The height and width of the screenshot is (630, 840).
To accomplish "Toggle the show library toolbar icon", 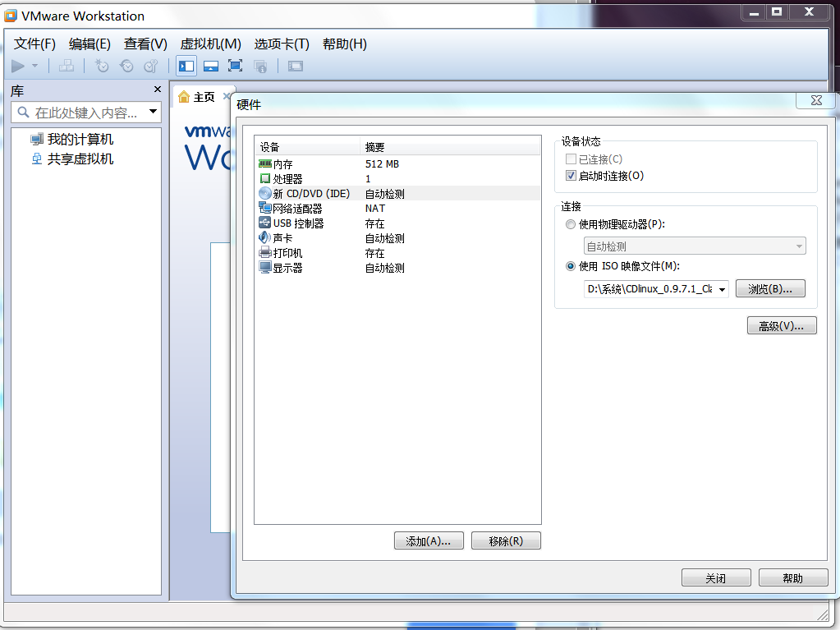I will pyautogui.click(x=186, y=66).
